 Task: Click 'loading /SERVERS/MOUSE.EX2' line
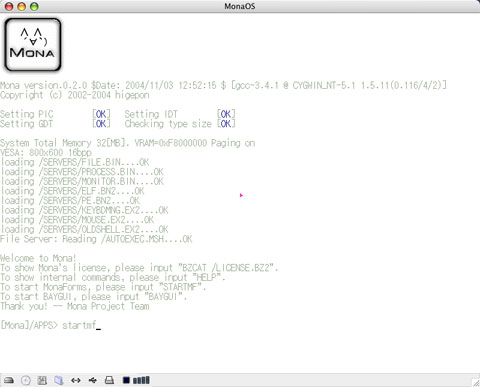coord(77,220)
